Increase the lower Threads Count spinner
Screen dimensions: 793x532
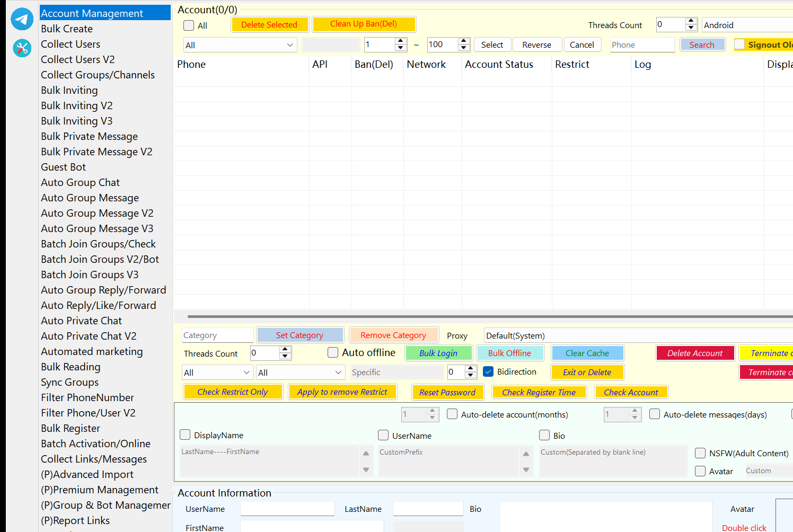pyautogui.click(x=285, y=350)
